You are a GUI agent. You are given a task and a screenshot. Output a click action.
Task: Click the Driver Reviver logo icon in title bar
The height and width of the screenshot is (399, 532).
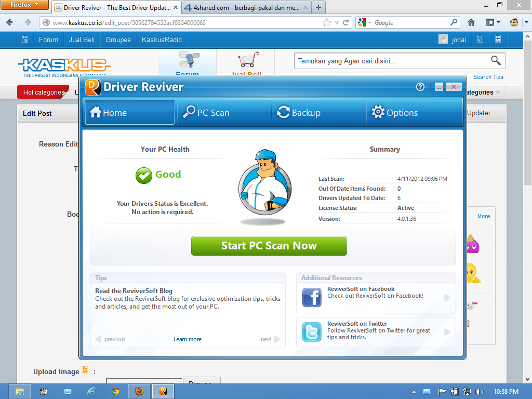coord(92,87)
